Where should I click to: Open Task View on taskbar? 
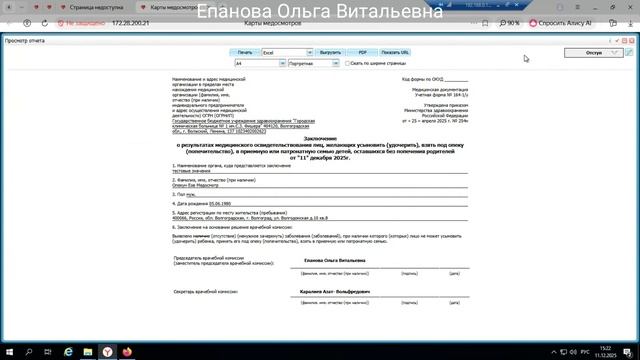tap(48, 352)
